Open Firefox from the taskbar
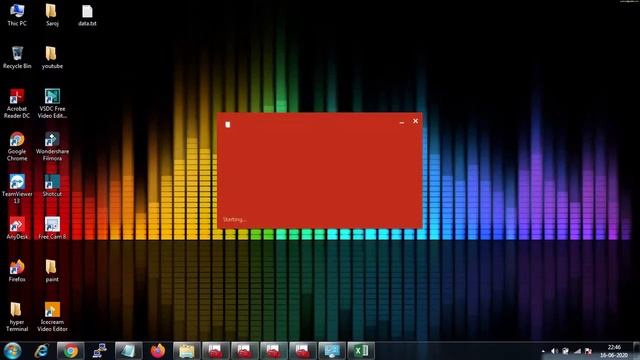Screen dimensions: 640x360 coord(158,351)
